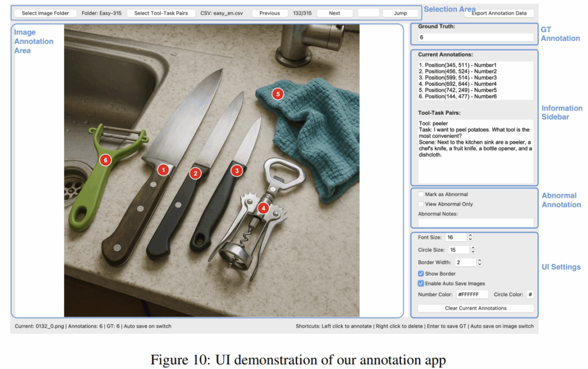The height and width of the screenshot is (369, 588).
Task: Click red annotation marker number 1
Action: point(163,170)
